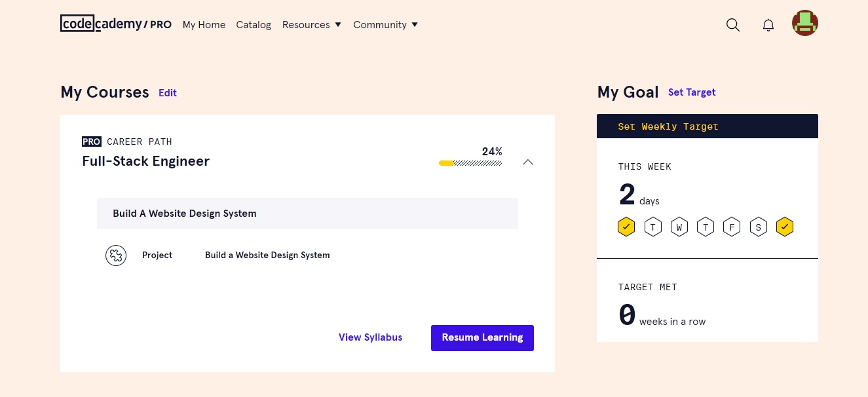Click the Wednesday hexagon in weekly tracker
Viewport: 868px width, 397px height.
pos(679,227)
